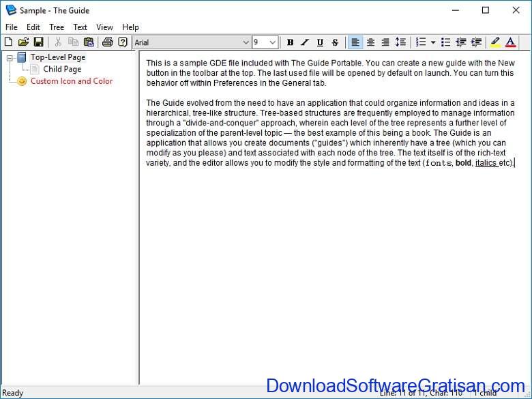Image resolution: width=532 pixels, height=399 pixels.
Task: Collapse the Top-Level Page tree node
Action: pyautogui.click(x=10, y=58)
